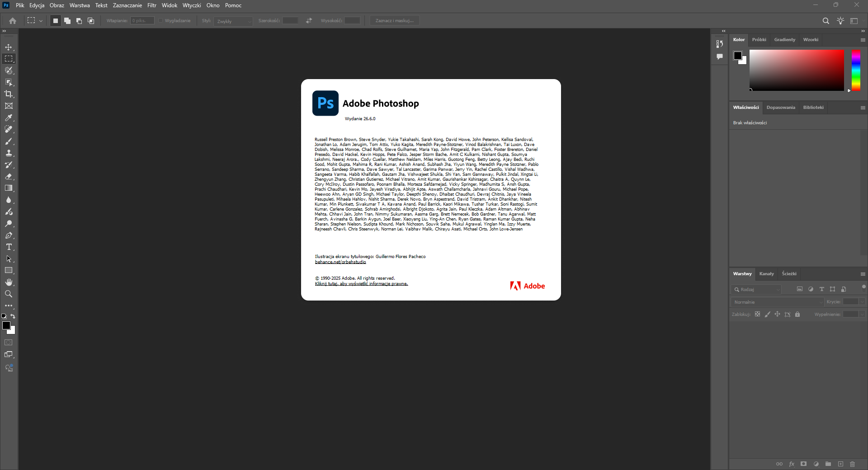Enable the Add to selection mode
The image size is (868, 470).
tap(67, 21)
